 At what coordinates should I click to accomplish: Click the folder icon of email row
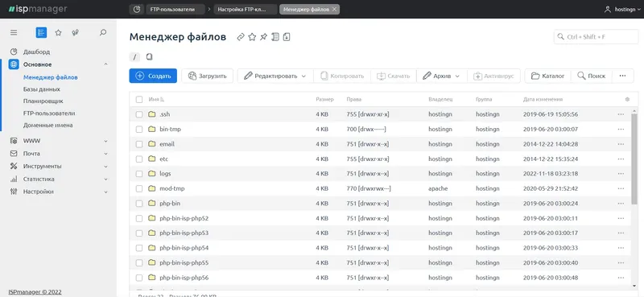(x=152, y=144)
